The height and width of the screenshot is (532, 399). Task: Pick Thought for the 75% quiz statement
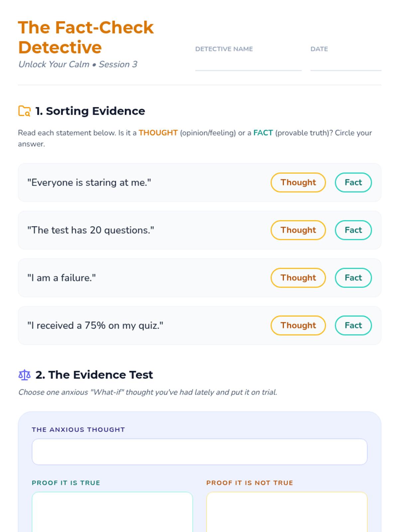[x=298, y=325]
